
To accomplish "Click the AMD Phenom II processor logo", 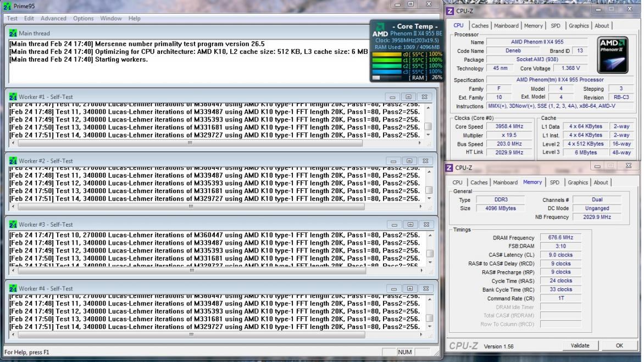I will coord(612,55).
